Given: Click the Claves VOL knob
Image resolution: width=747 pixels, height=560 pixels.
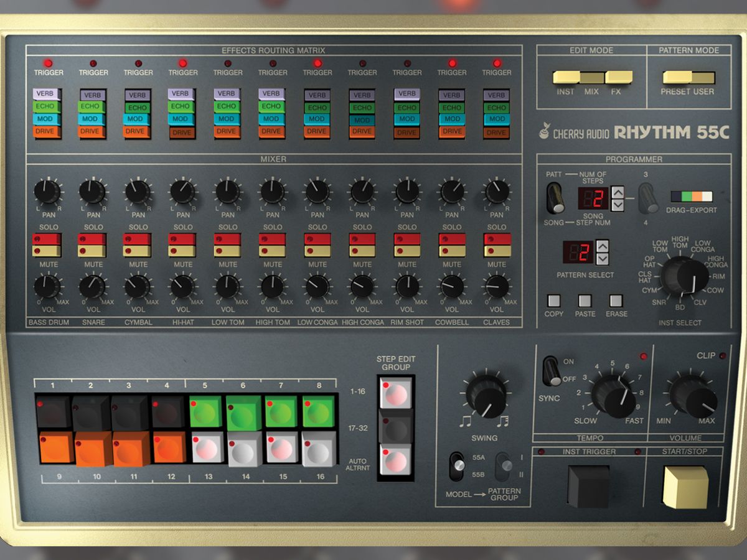Looking at the screenshot, I should pyautogui.click(x=496, y=287).
